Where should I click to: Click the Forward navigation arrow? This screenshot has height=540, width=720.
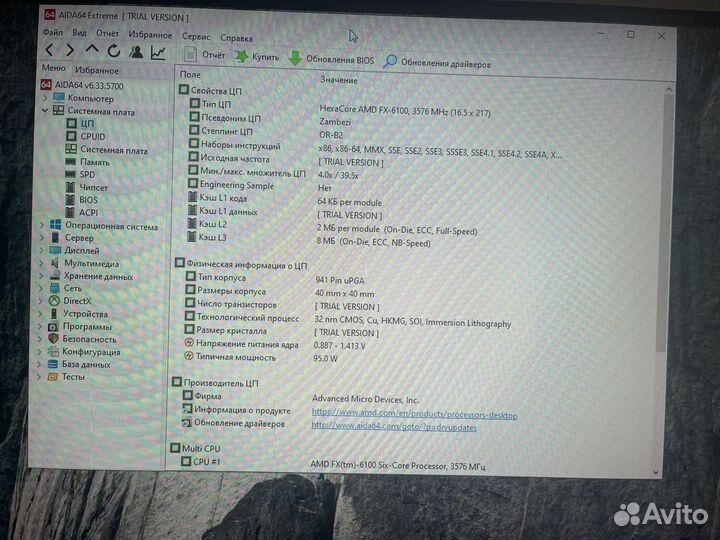(69, 50)
